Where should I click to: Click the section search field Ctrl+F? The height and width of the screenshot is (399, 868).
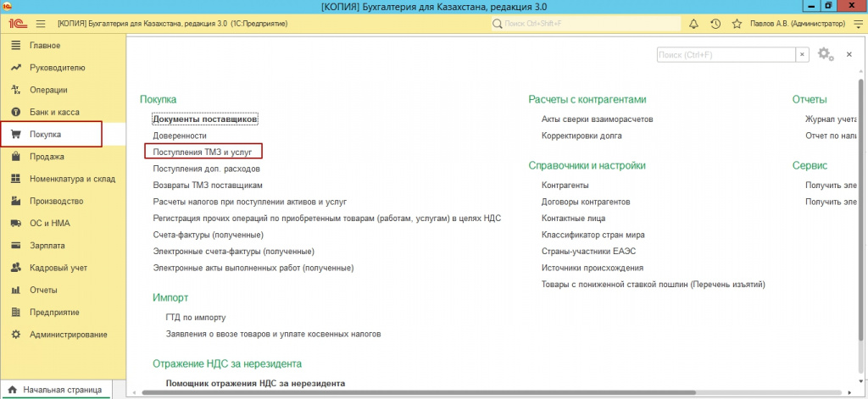(726, 55)
